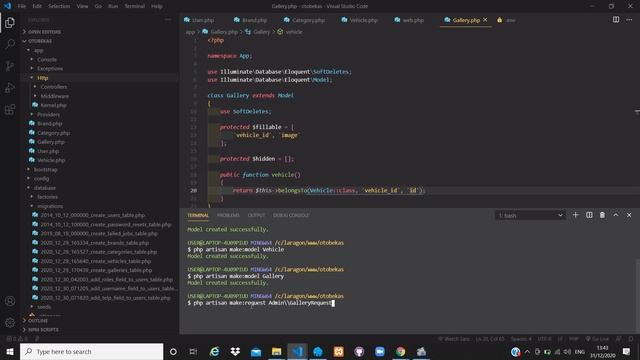Open Brand.php in the file tree
This screenshot has width=640, height=360.
49,123
